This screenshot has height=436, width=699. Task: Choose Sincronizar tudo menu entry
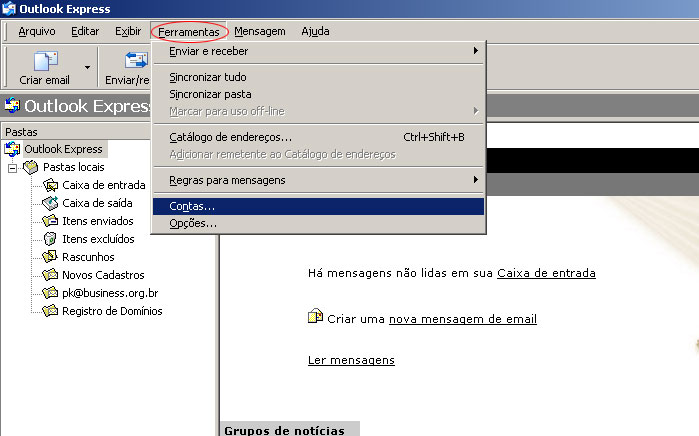[318, 77]
